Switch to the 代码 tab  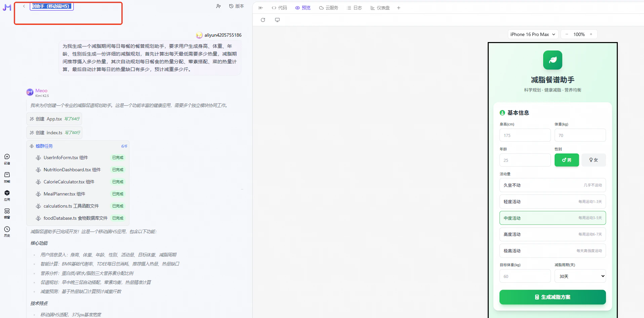279,8
